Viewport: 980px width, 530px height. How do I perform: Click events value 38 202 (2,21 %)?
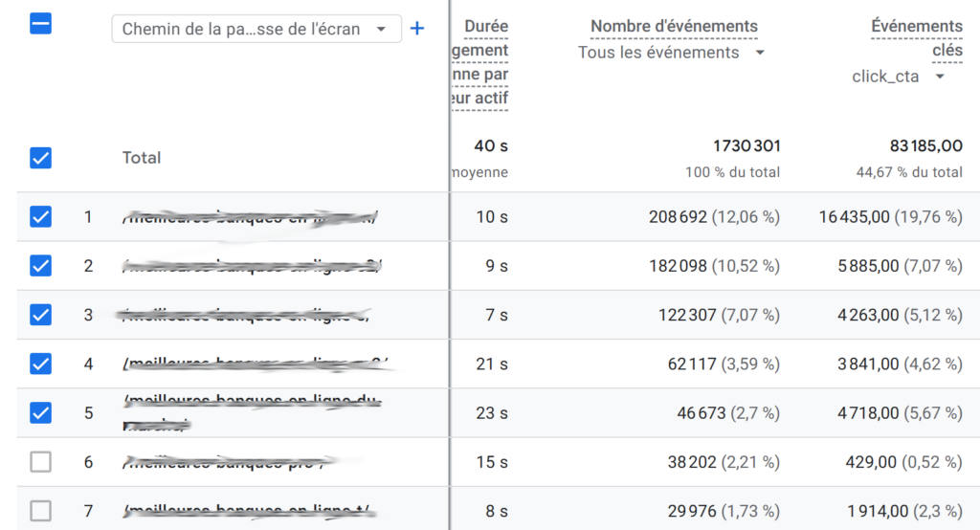pyautogui.click(x=724, y=462)
